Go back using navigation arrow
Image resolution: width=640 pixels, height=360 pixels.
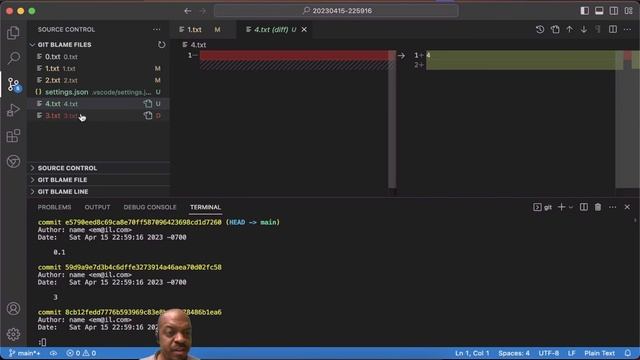[188, 11]
